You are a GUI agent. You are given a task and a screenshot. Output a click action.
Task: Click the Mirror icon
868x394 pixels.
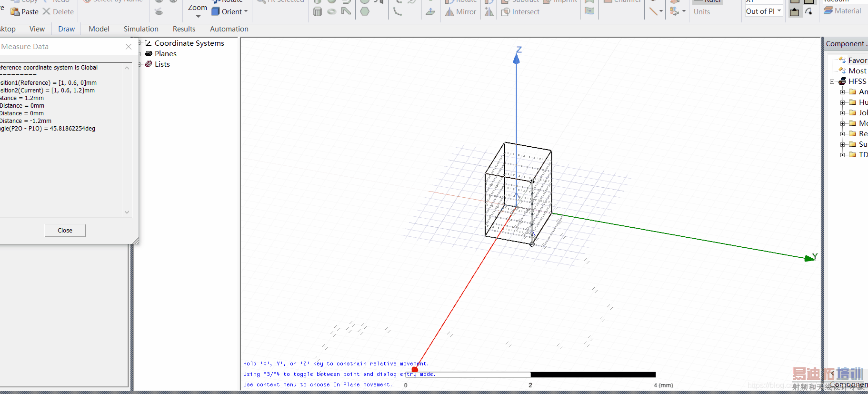[x=449, y=12]
